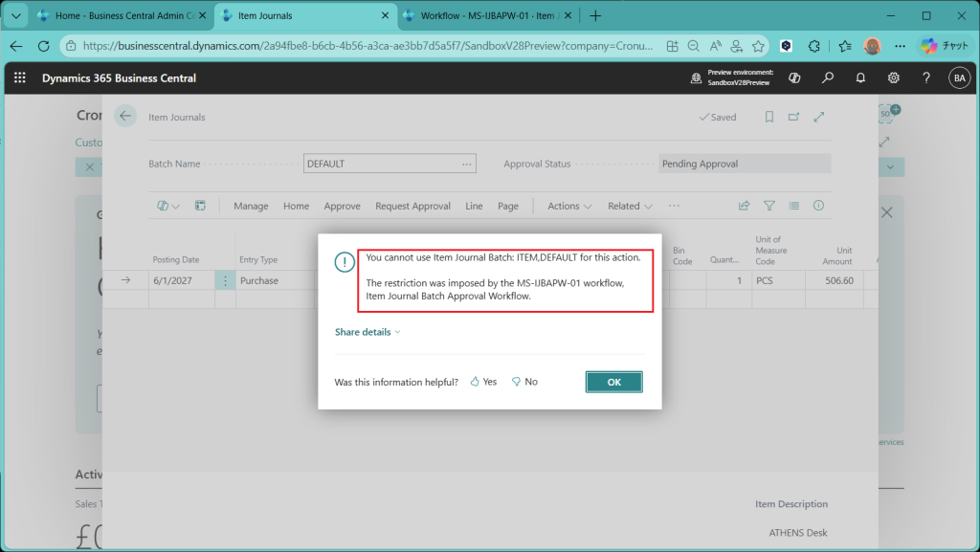
Task: Open the Business Central app launcher grid
Action: [20, 78]
